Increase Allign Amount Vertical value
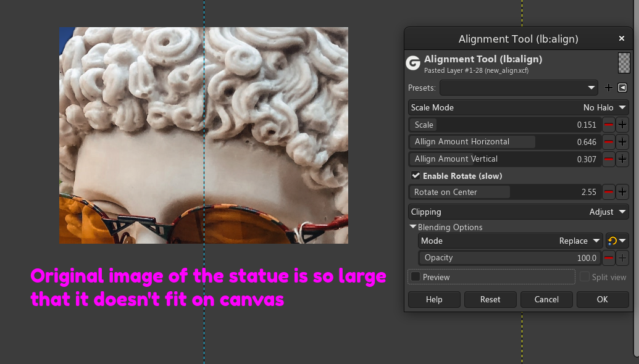This screenshot has width=639, height=364. point(622,159)
